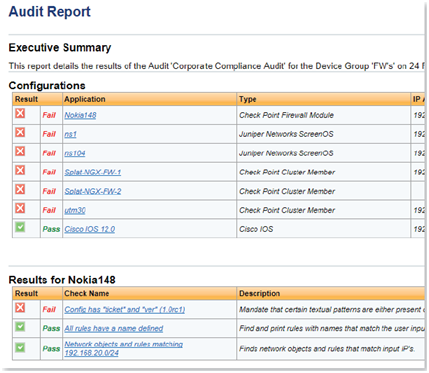Open Network objects and rules matching 192.168.20.0/24
Image resolution: width=429 pixels, height=373 pixels.
tap(124, 349)
